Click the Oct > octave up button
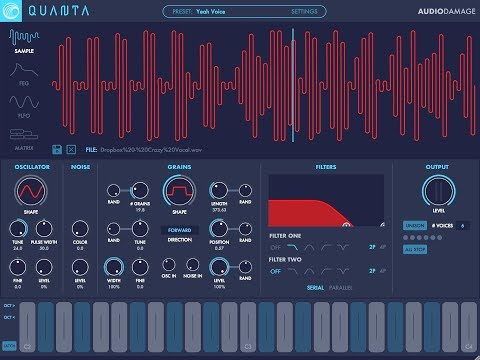480x360 pixels. 9,305
